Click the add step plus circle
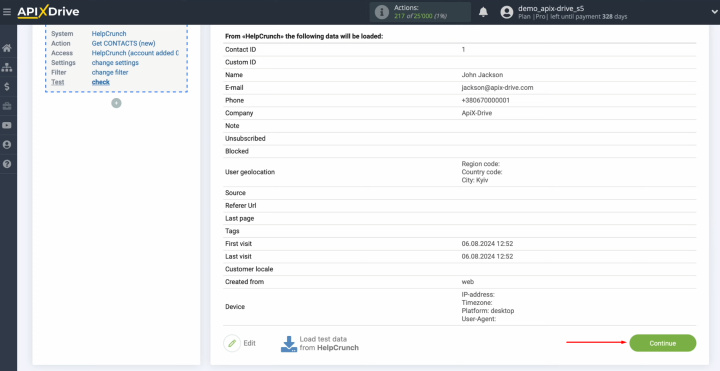Image resolution: width=720 pixels, height=371 pixels. tap(116, 103)
